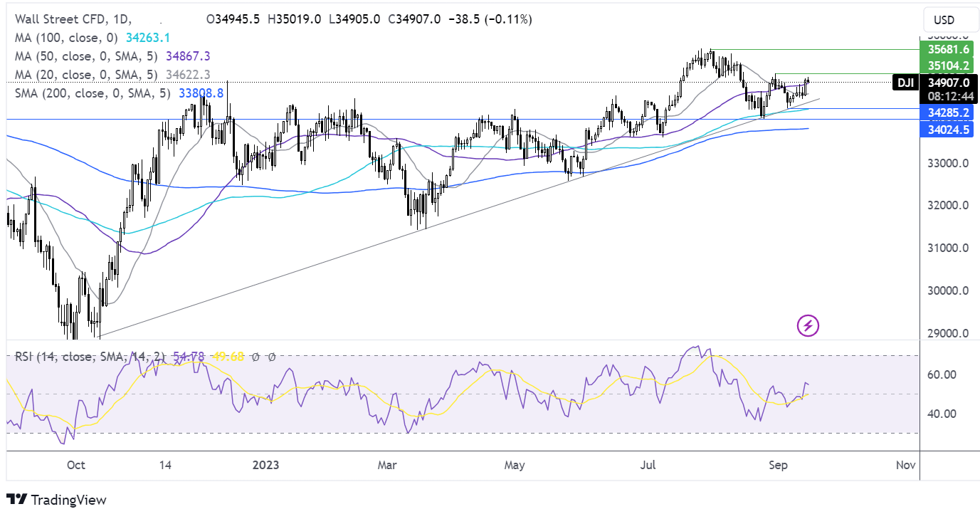Click the 14 date axis label
This screenshot has height=514, width=980.
[165, 465]
